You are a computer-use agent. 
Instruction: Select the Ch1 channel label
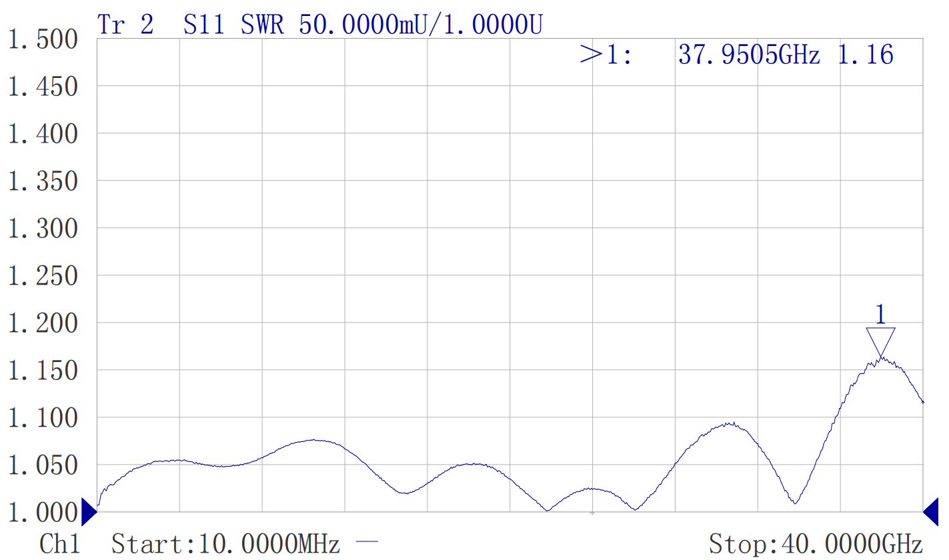click(x=61, y=544)
